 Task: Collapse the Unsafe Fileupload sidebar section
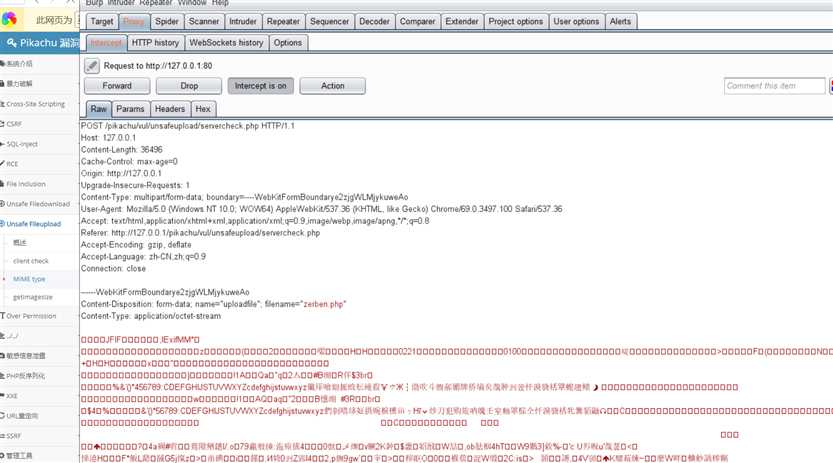[x=33, y=224]
